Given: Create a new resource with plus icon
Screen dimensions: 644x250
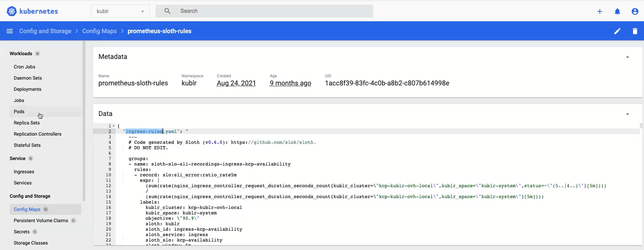Looking at the screenshot, I should click(x=600, y=11).
